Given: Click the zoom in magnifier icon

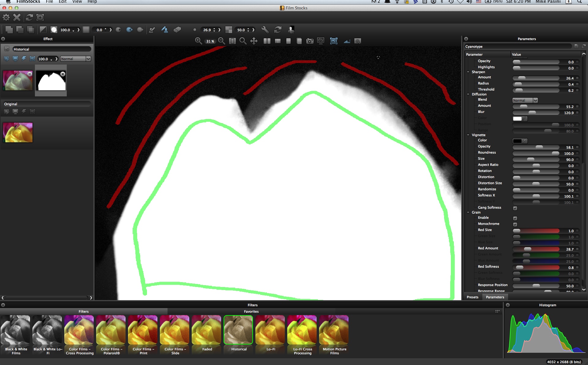Looking at the screenshot, I should point(198,41).
